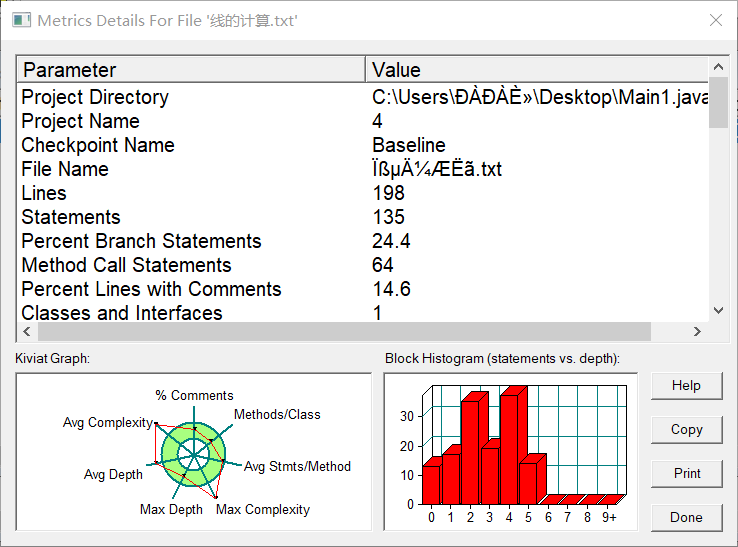The width and height of the screenshot is (738, 547).
Task: Click the horizontal scrollbar right arrow
Action: pyautogui.click(x=697, y=331)
